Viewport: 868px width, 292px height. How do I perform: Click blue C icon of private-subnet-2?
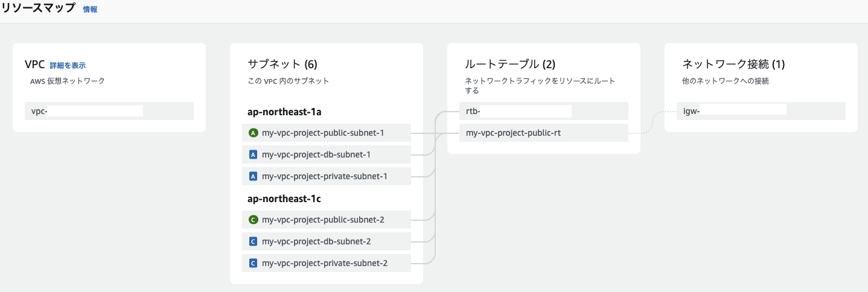pos(253,263)
